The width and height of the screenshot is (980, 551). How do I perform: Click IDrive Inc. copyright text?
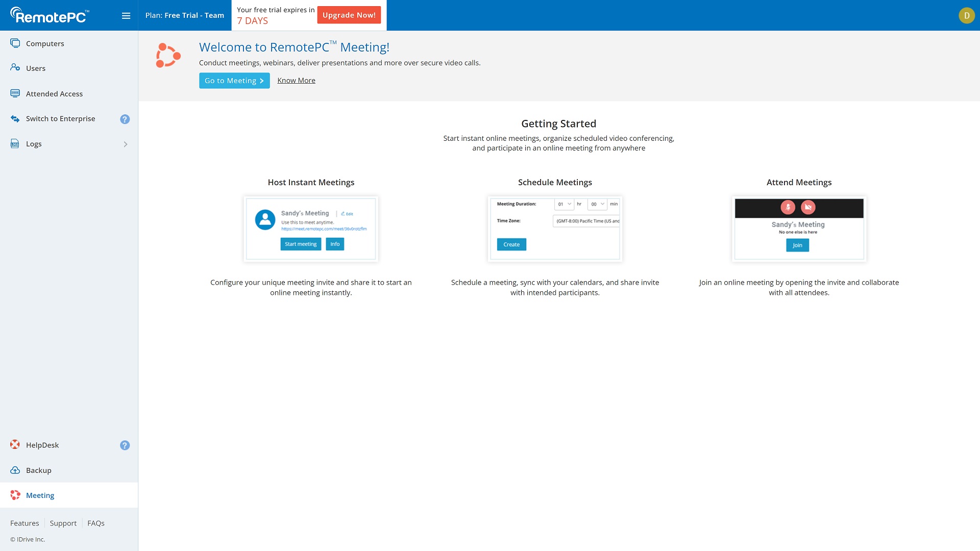pos(28,539)
